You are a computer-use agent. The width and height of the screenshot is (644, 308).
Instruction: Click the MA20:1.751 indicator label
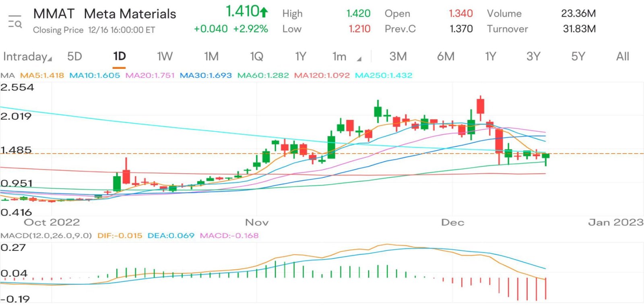pos(150,75)
